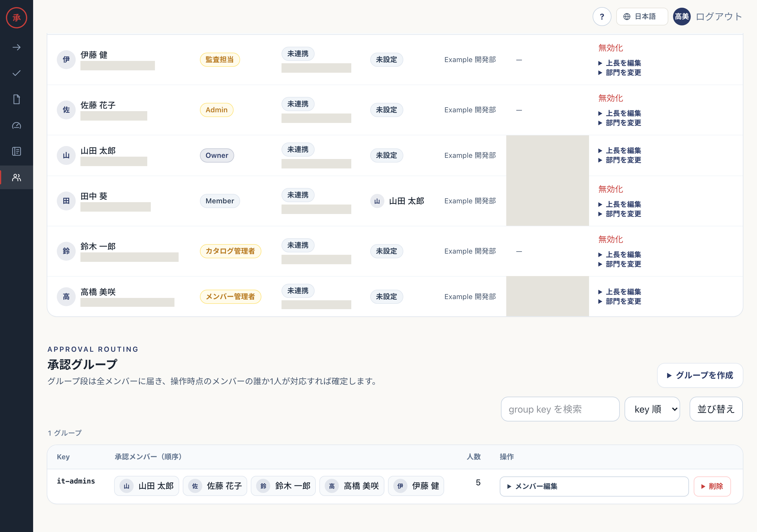Viewport: 757px width, 532px height.
Task: Click the 伊藤 健 chip in it-admins
Action: (416, 486)
